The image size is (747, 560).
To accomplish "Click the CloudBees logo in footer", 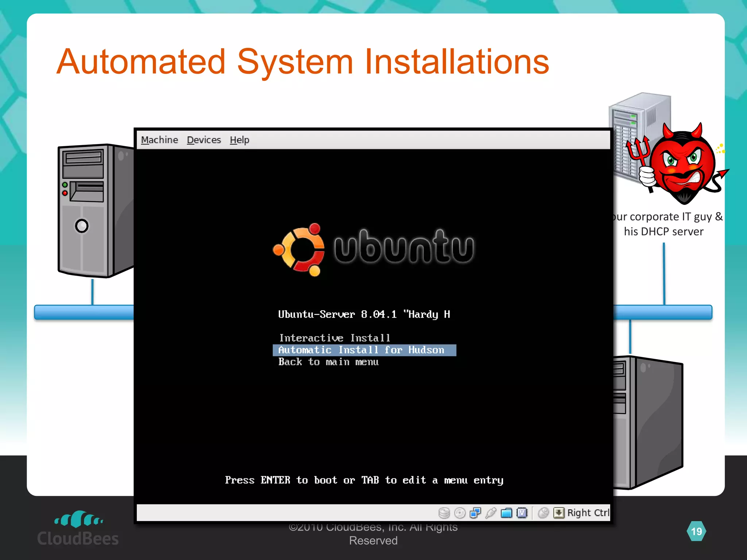I will point(78,528).
